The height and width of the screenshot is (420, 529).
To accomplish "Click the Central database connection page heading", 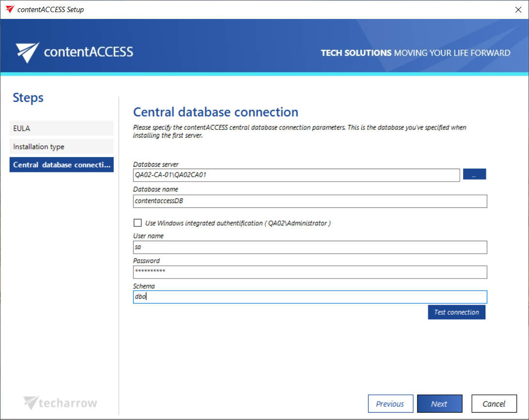I will [x=216, y=112].
